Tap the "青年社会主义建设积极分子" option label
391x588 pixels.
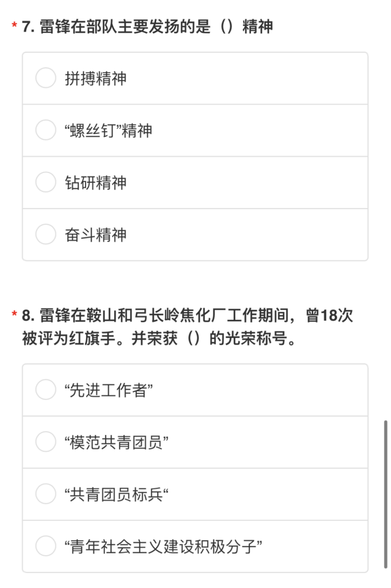pos(164,547)
